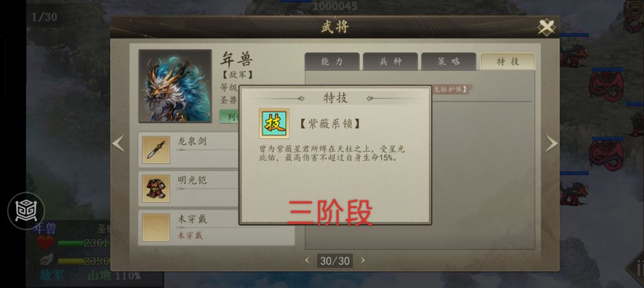Click the small next-page arrow beside 30/30
The image size is (644, 288).
tap(363, 261)
